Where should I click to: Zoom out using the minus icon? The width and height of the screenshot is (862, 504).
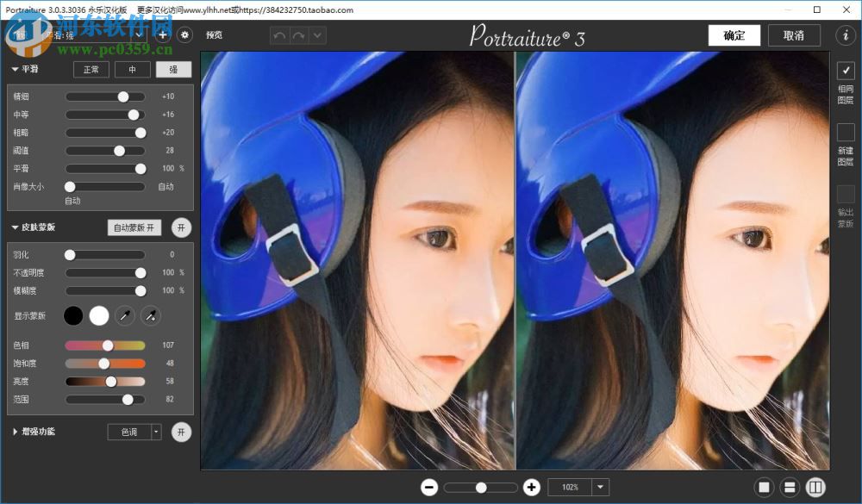click(430, 487)
